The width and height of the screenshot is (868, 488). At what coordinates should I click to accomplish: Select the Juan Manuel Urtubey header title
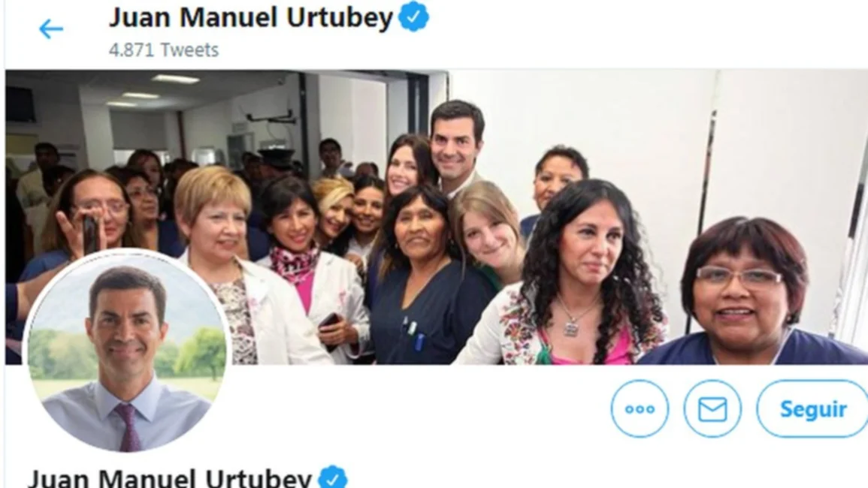[251, 17]
